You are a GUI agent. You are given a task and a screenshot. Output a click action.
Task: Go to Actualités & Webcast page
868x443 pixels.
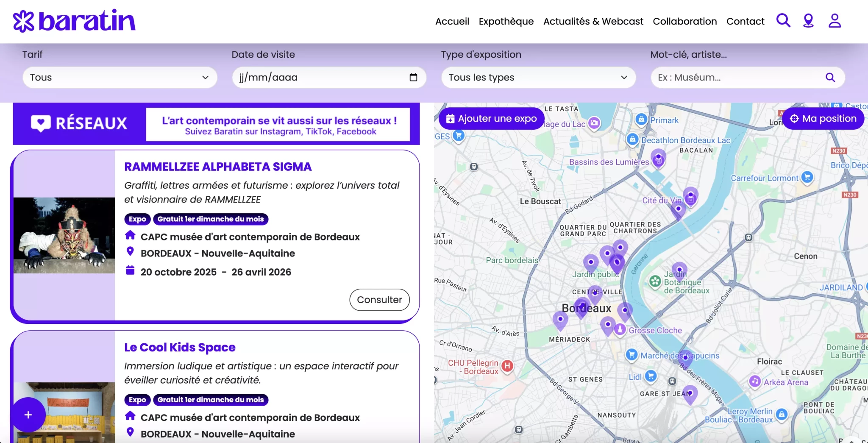tap(593, 21)
